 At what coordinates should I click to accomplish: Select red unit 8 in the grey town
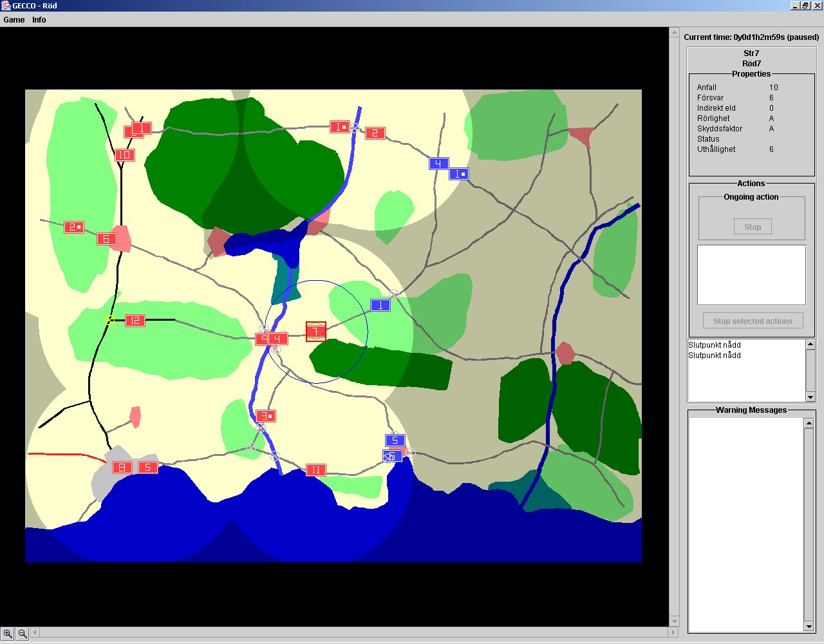click(x=122, y=468)
